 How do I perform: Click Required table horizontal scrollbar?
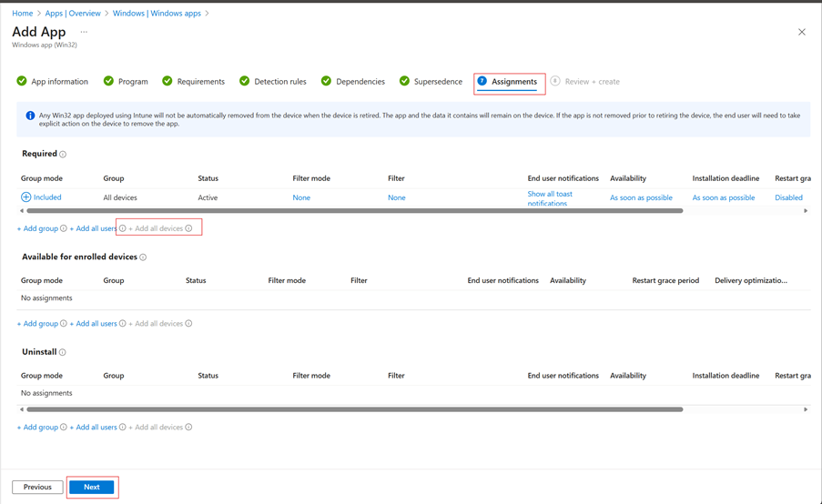tap(355, 211)
